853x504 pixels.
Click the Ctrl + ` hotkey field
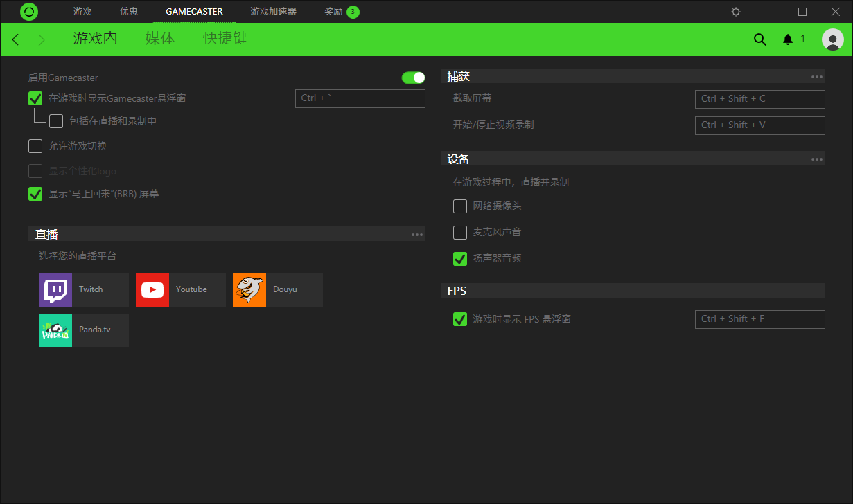tap(360, 98)
